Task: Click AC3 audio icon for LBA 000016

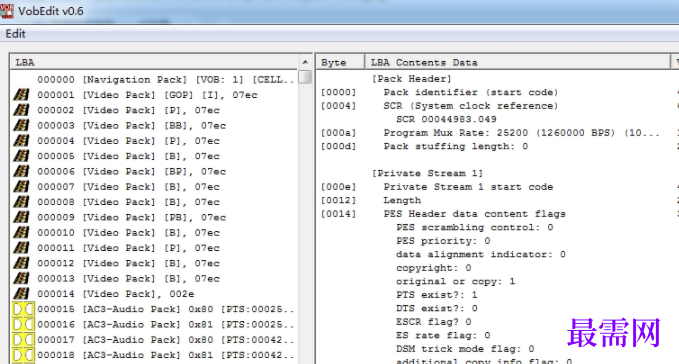Action: click(x=23, y=324)
